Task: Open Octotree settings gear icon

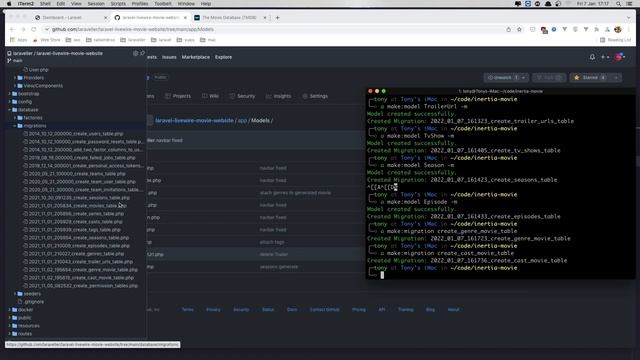Action: click(136, 53)
